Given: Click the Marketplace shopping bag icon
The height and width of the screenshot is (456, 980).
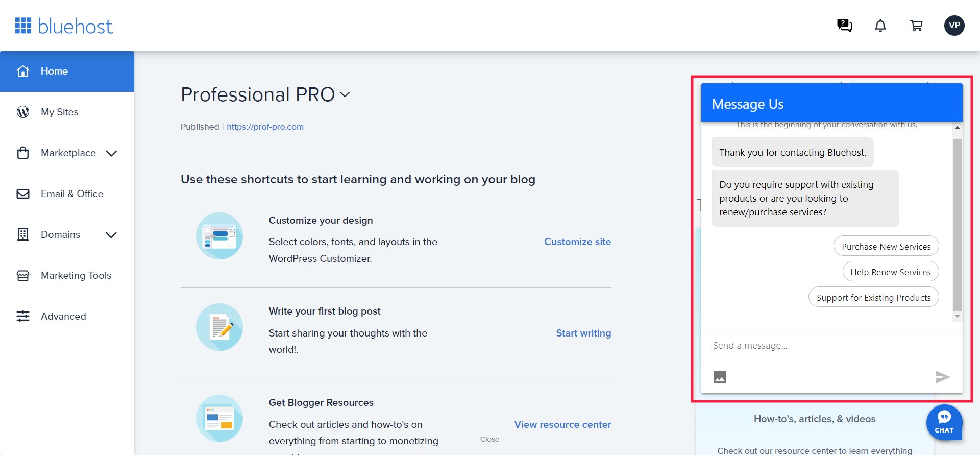Looking at the screenshot, I should [x=23, y=153].
